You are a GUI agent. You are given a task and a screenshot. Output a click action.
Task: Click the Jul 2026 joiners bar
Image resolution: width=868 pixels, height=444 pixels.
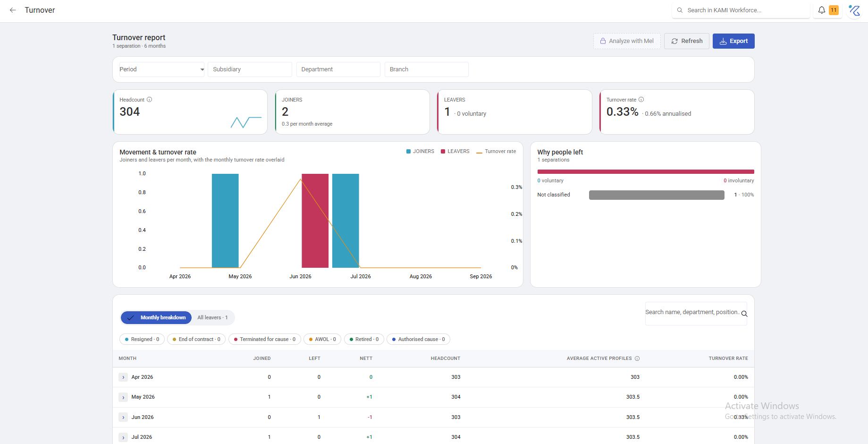tap(346, 221)
